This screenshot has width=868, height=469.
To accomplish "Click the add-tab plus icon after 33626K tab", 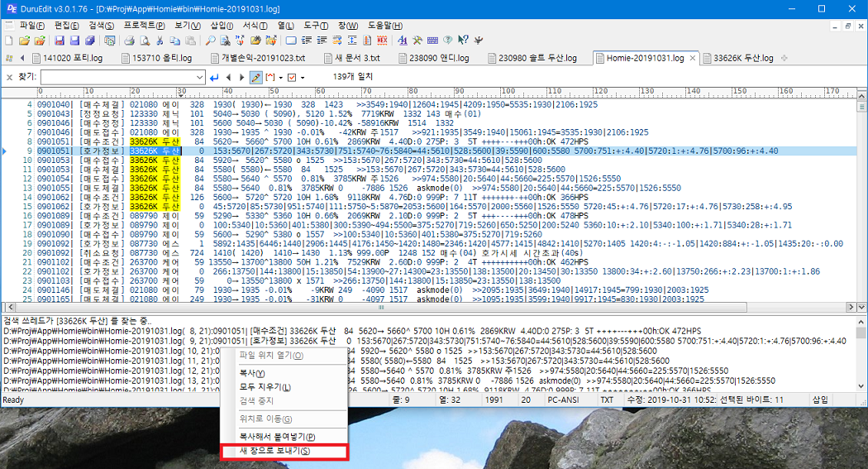I will (x=784, y=58).
